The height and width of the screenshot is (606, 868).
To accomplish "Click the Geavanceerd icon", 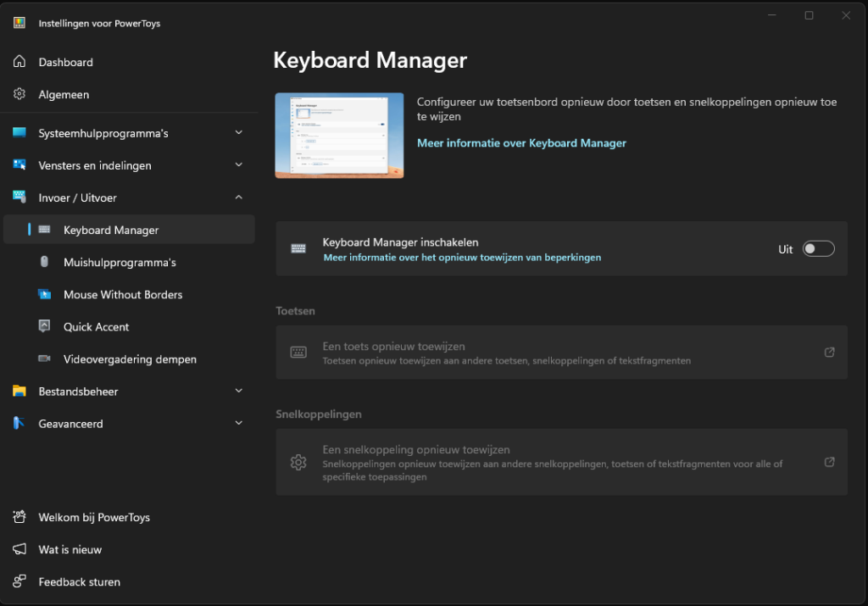I will [x=19, y=423].
